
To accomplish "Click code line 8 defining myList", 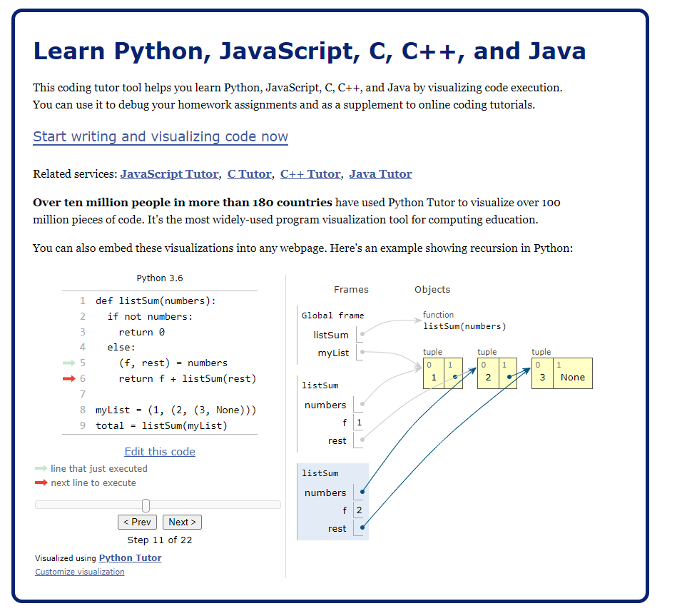I will [175, 410].
